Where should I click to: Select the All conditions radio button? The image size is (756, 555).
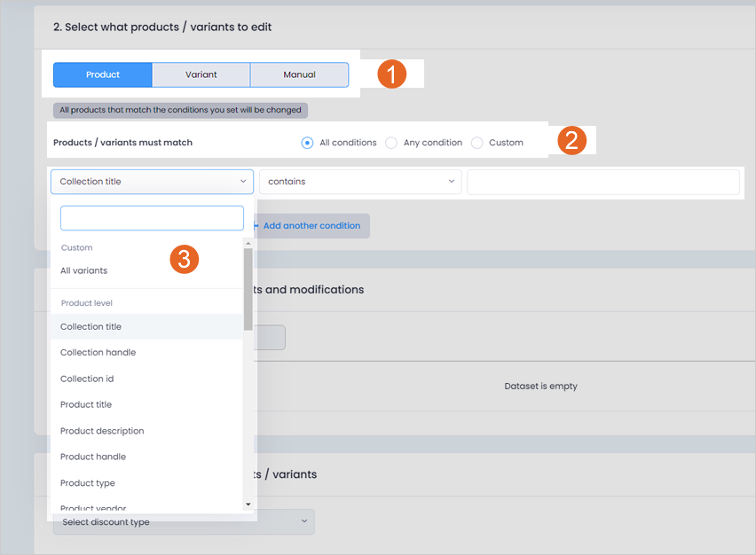tap(307, 143)
